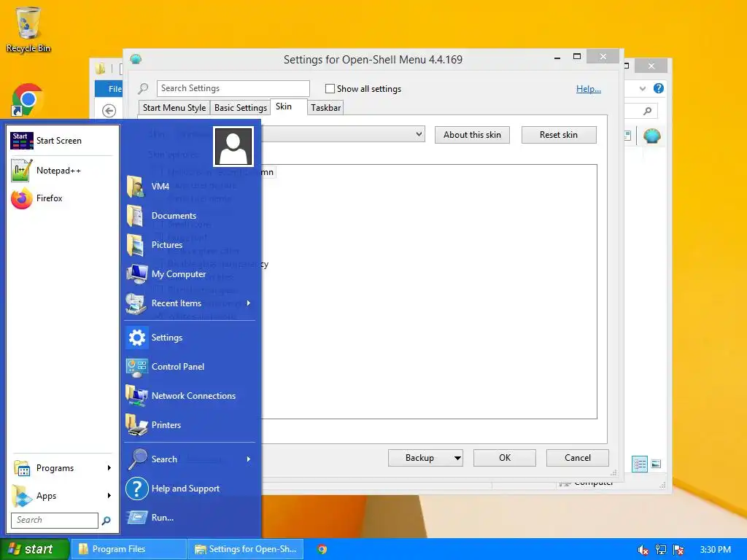
Task: Switch to the Taskbar tab
Action: [x=326, y=108]
